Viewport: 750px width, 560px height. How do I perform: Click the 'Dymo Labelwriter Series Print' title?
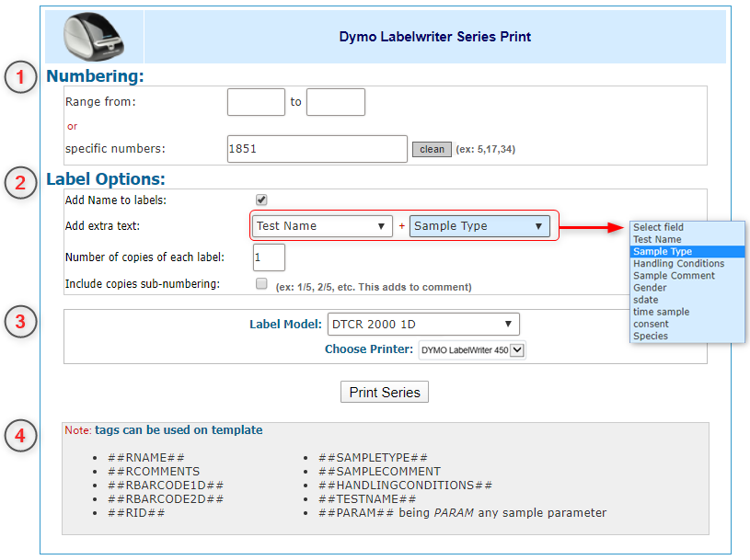(x=434, y=37)
